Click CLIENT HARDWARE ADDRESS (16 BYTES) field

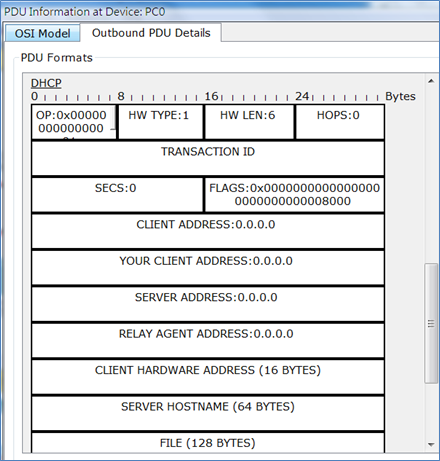[208, 377]
